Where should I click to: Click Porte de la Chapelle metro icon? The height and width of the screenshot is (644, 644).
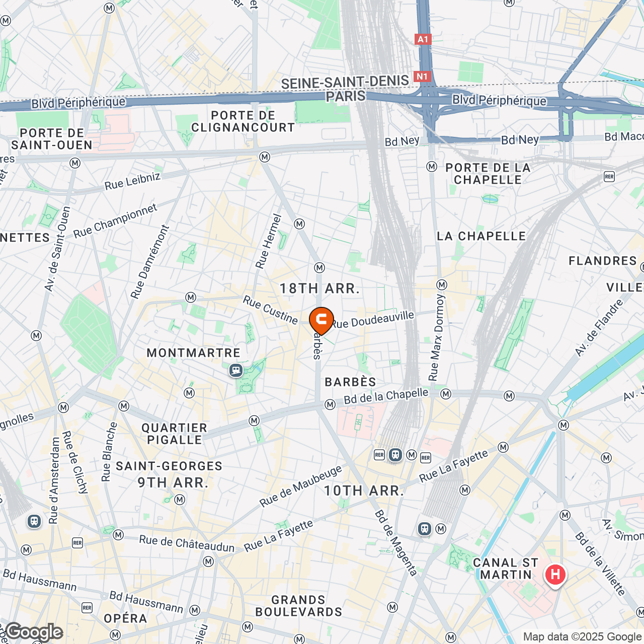point(432,167)
